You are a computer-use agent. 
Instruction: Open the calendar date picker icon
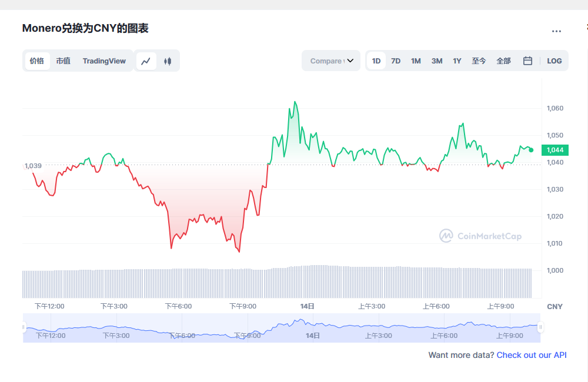click(527, 61)
